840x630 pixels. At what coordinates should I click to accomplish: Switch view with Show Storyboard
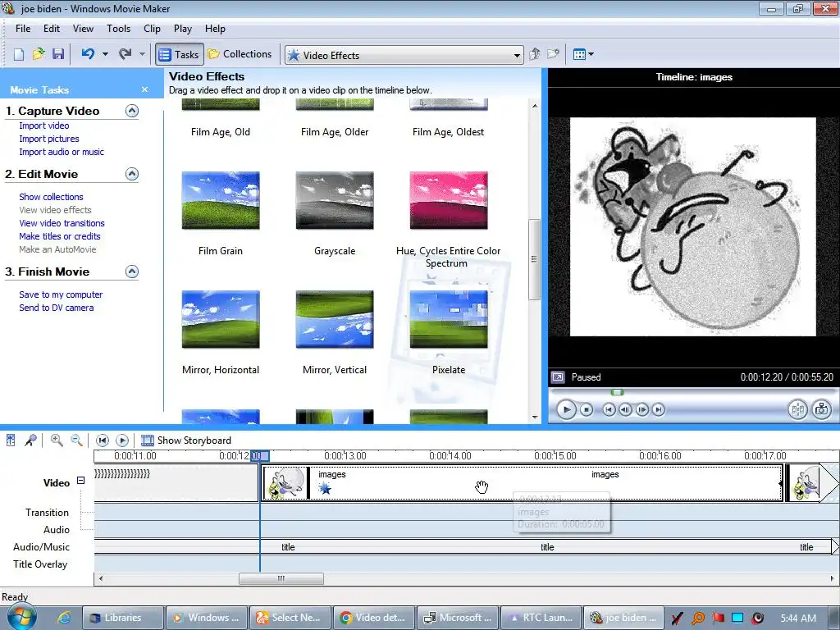(x=186, y=441)
